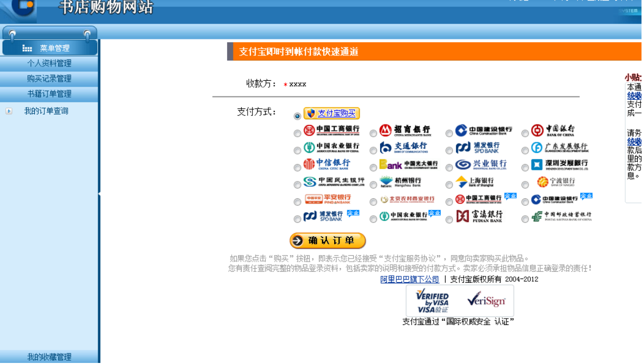Click the 深圳发展银行 logo
This screenshot has height=364, width=642.
[x=560, y=165]
